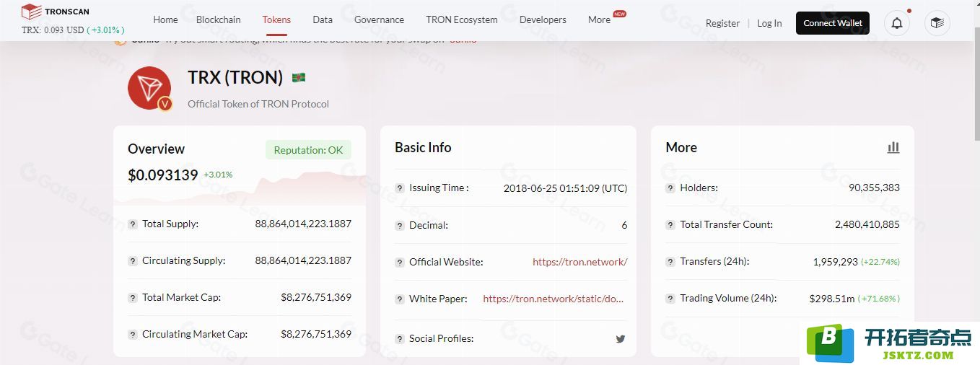
Task: Click help icon next to Total Supply
Action: [133, 224]
